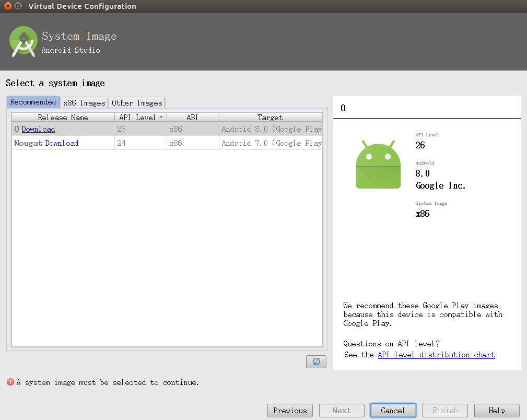The height and width of the screenshot is (420, 527).
Task: Sort by the Release Name column header
Action: click(x=63, y=118)
